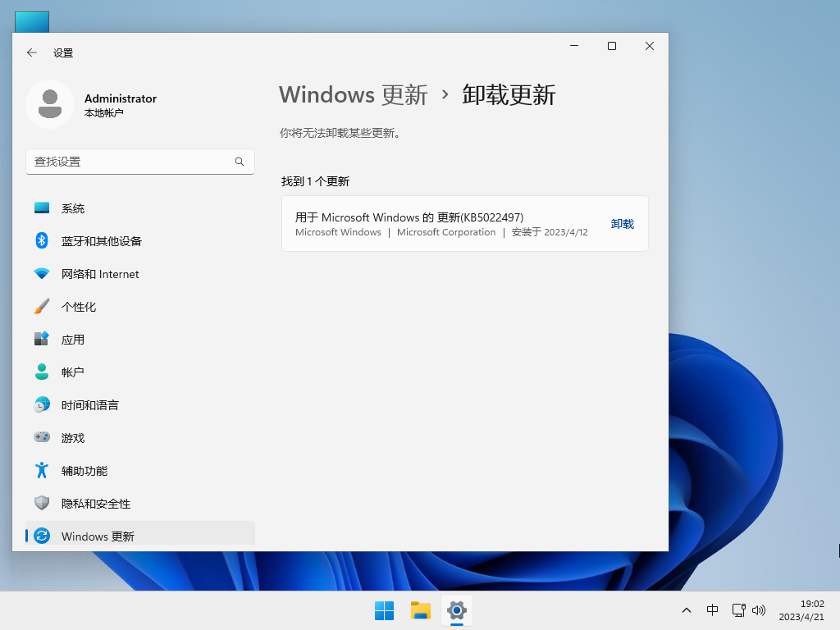Viewport: 840px width, 630px height.
Task: Go to 个性化 settings
Action: click(x=77, y=306)
